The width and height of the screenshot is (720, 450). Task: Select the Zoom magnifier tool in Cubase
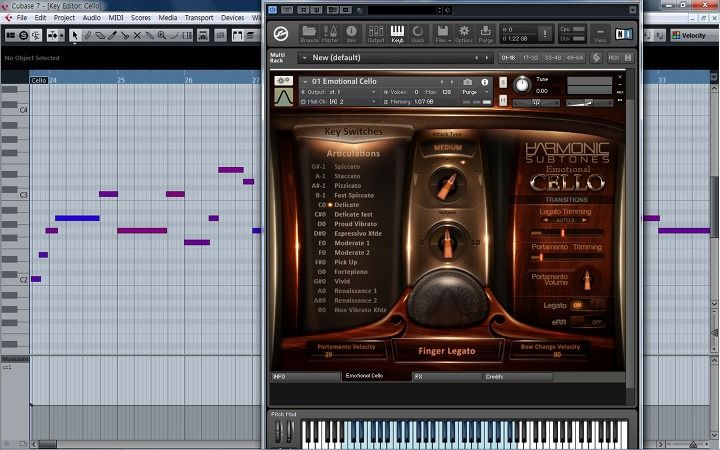tap(162, 35)
